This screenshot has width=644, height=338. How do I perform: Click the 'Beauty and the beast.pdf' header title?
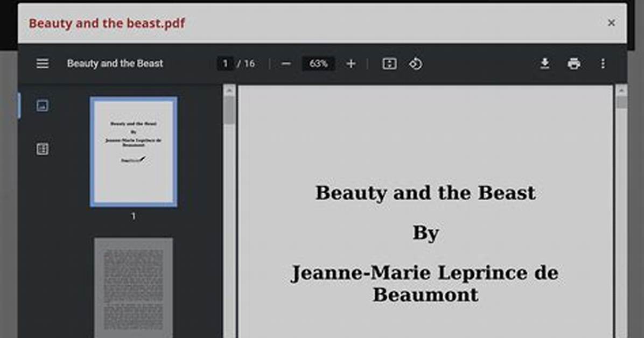point(107,23)
